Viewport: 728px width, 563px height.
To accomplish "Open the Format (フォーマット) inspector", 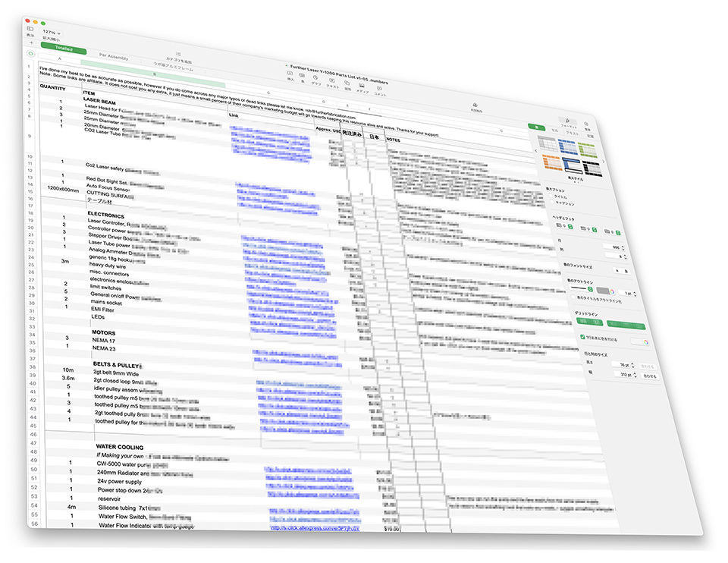I will (x=567, y=121).
